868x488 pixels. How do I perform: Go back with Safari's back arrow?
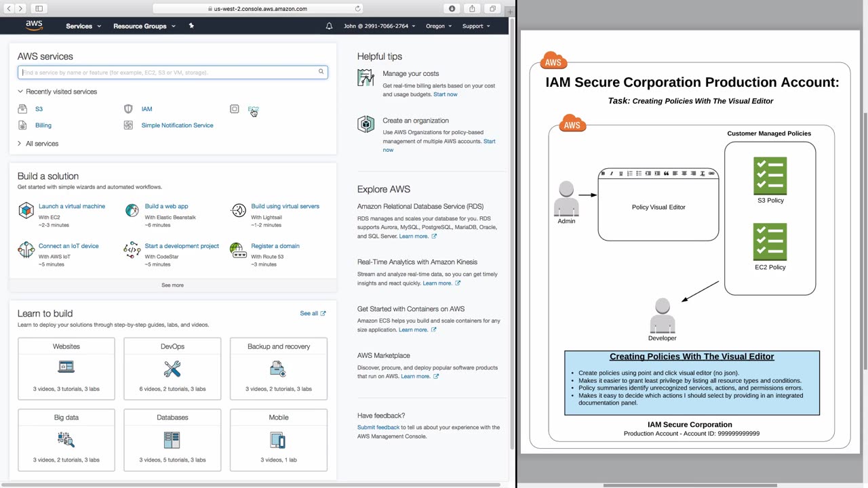click(x=9, y=9)
